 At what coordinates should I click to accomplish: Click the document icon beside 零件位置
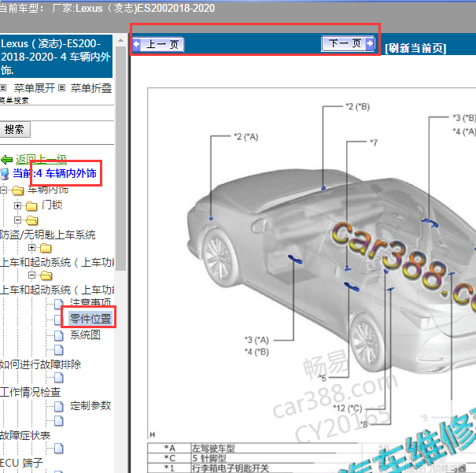(x=58, y=320)
